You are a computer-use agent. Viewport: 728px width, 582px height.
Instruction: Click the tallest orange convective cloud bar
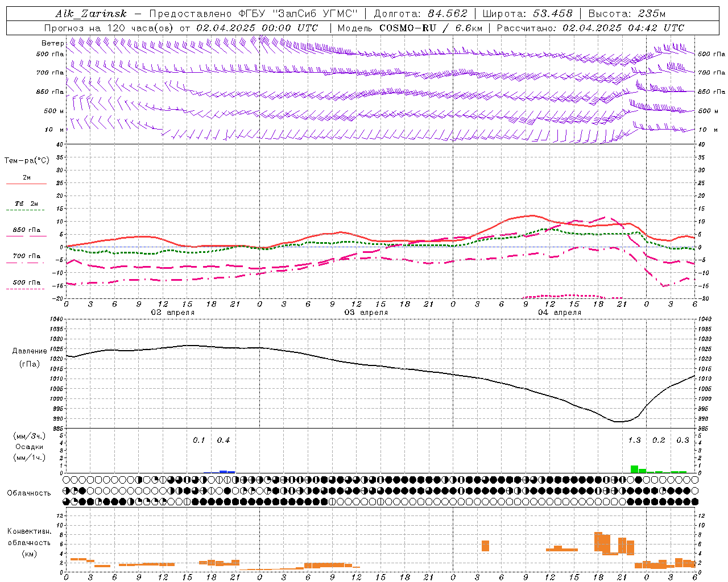598,541
